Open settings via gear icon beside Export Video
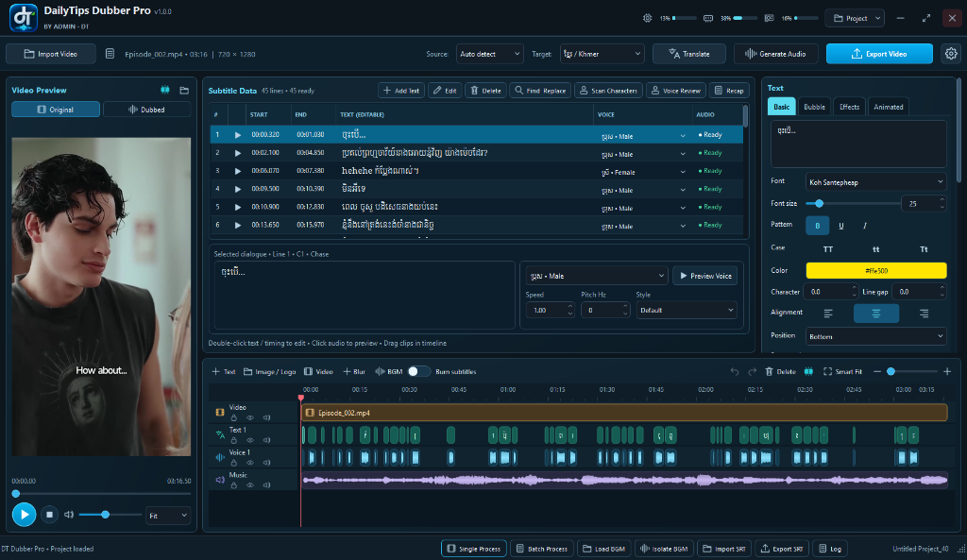967x560 pixels. point(951,54)
